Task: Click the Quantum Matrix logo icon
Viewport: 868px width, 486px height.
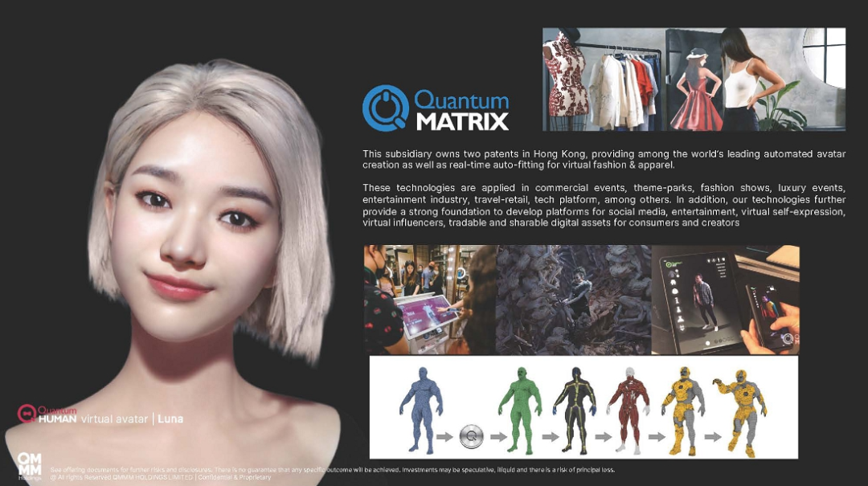Action: [385, 108]
